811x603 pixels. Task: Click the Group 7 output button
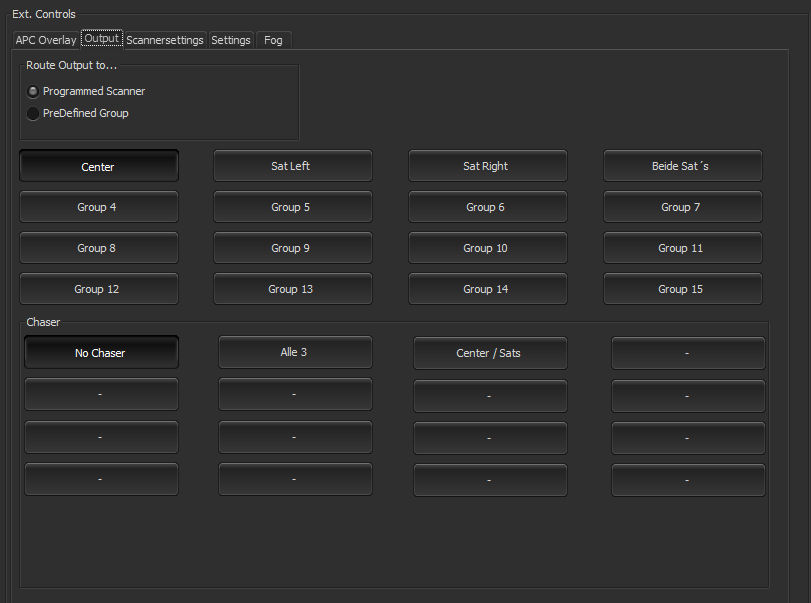pyautogui.click(x=682, y=207)
